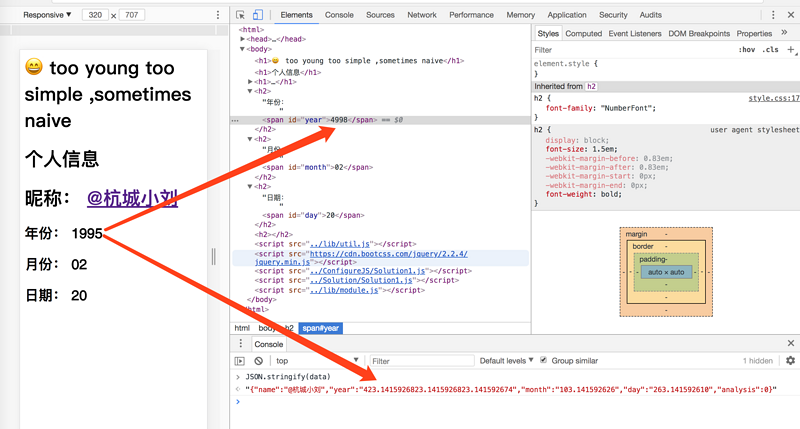Click the ellipsis beside the year span row
This screenshot has width=800, height=429.
pyautogui.click(x=235, y=120)
